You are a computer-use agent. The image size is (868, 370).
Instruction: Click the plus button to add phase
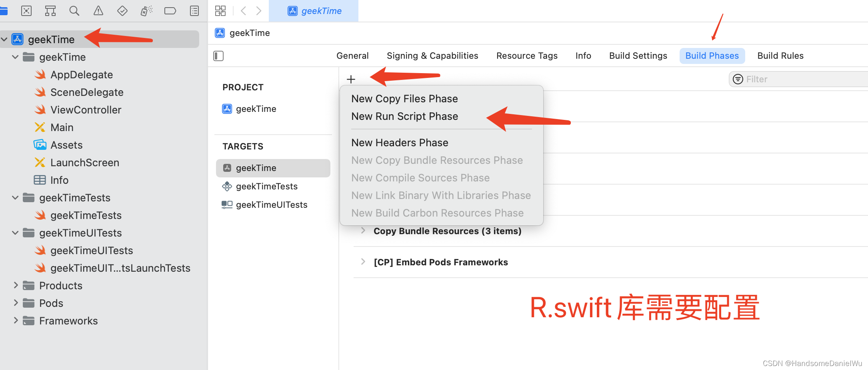[x=351, y=79]
